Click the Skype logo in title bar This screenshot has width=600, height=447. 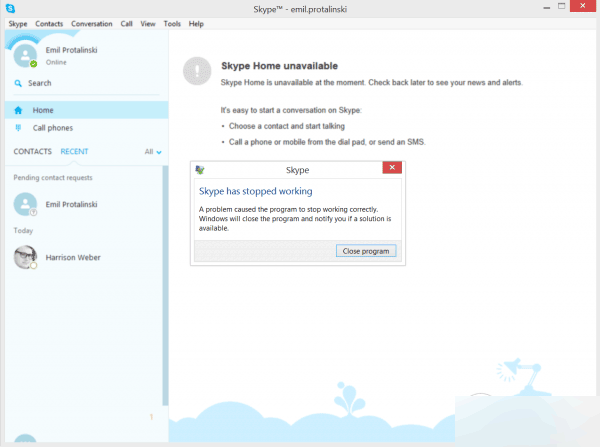pos(10,8)
